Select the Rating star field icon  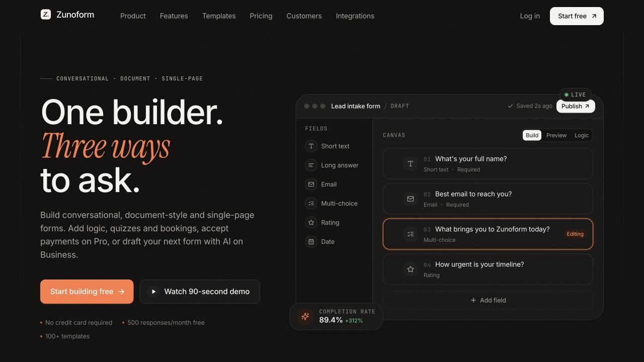(x=311, y=223)
